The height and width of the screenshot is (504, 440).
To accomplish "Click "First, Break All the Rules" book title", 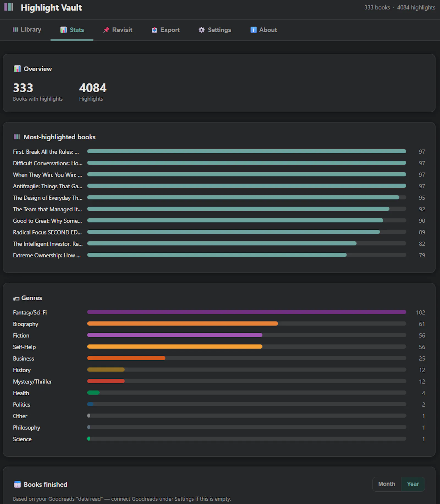I will click(x=46, y=152).
